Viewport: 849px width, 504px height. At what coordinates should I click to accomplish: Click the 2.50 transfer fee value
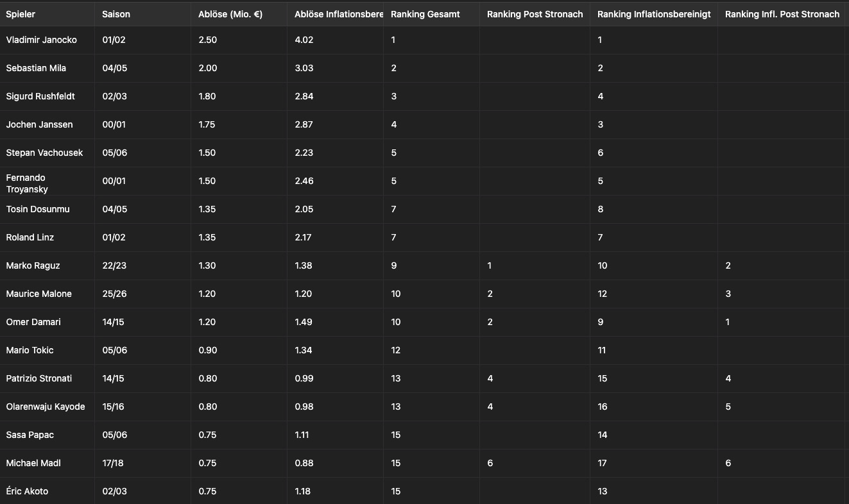pos(207,40)
